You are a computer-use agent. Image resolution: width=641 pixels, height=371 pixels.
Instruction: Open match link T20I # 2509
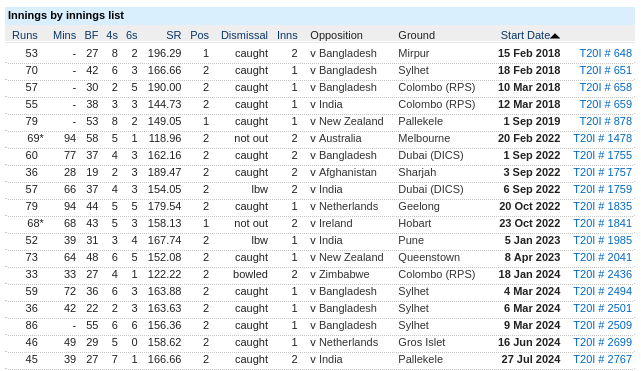(x=603, y=325)
